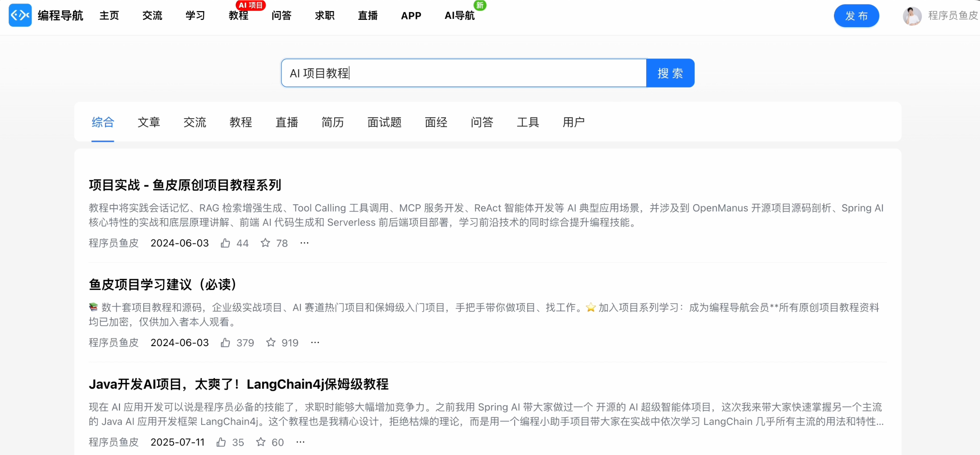
Task: Go to AI导航 in top navigation
Action: [460, 15]
